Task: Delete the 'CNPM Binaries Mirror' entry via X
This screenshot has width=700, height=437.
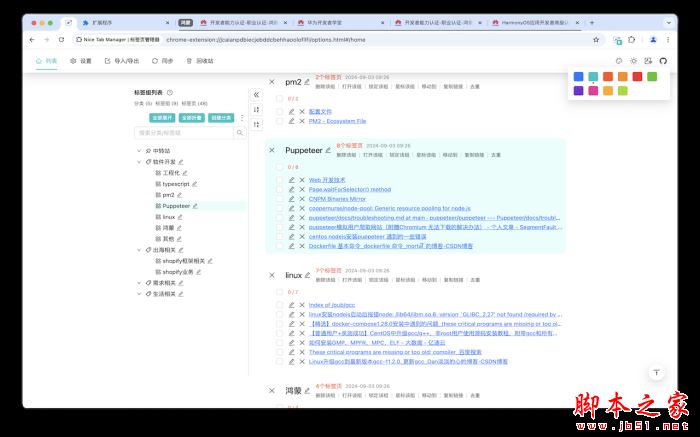Action: (302, 199)
